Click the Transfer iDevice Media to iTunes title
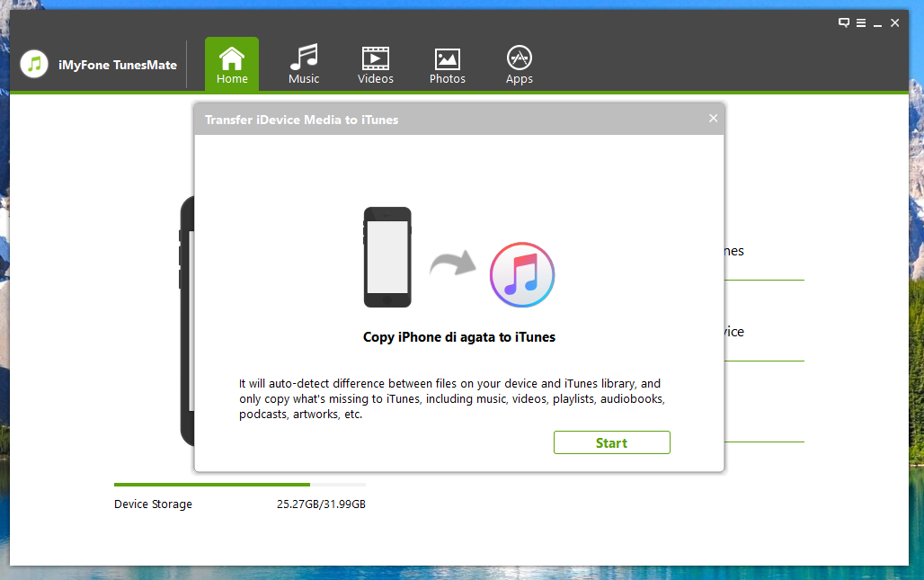Viewport: 924px width, 580px height. (x=302, y=120)
